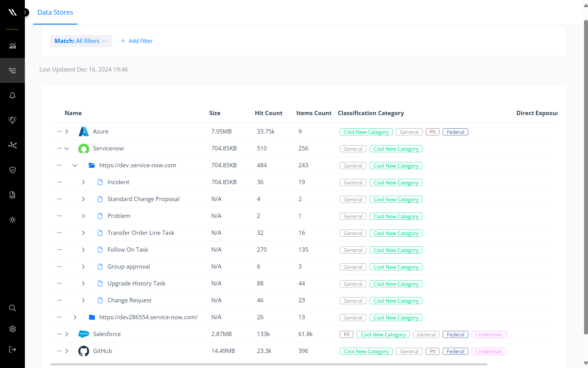The height and width of the screenshot is (368, 588).
Task: Sort by the Hit Count column header
Action: coord(268,113)
